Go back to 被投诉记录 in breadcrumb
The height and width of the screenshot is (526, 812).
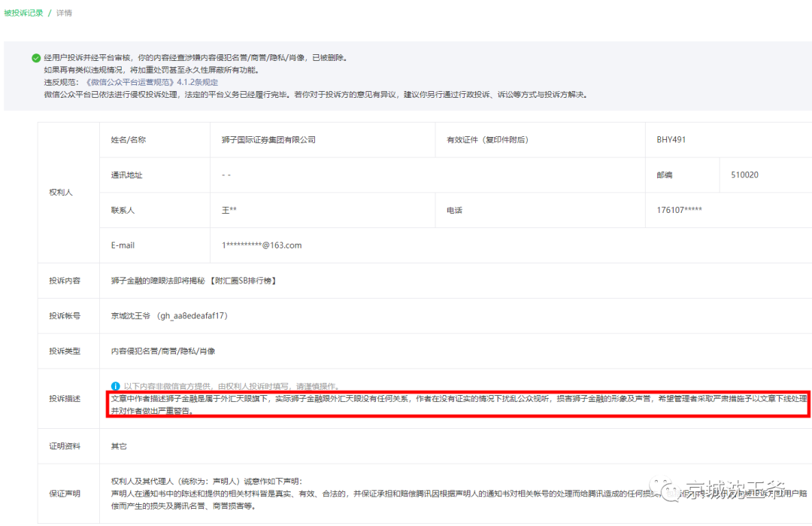click(23, 13)
